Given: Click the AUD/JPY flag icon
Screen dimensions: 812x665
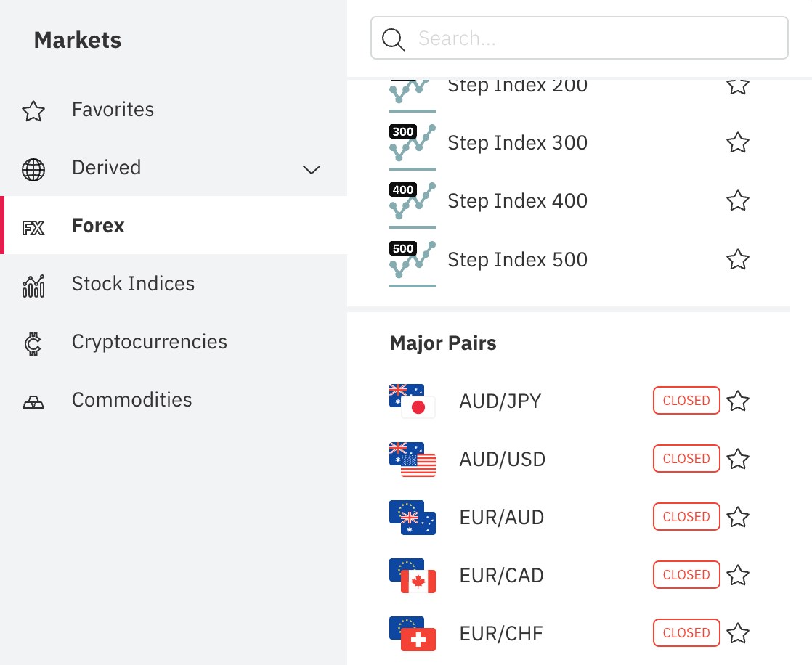Looking at the screenshot, I should click(x=412, y=400).
